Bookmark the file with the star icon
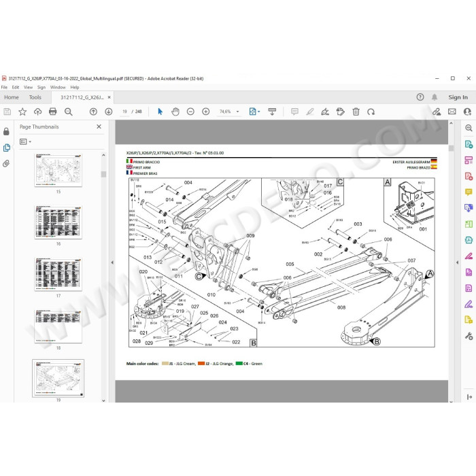Screen dimensions: 476x476 click(22, 112)
